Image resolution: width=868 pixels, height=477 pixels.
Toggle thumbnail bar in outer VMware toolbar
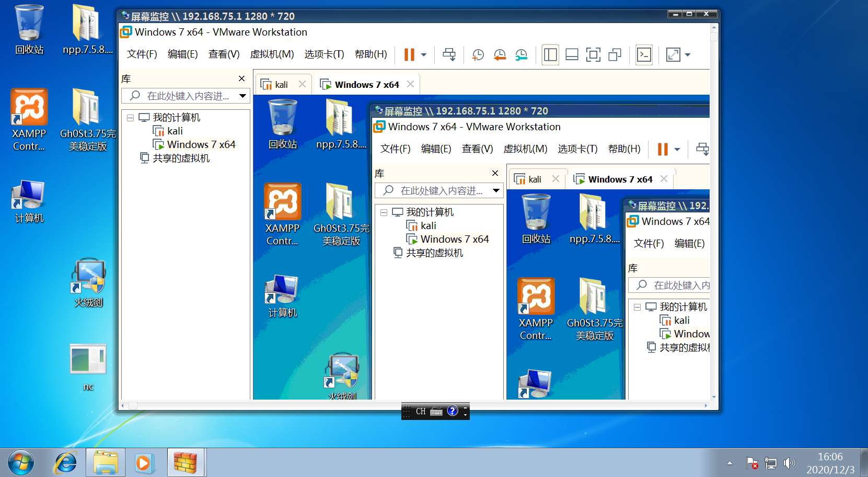[x=572, y=54]
